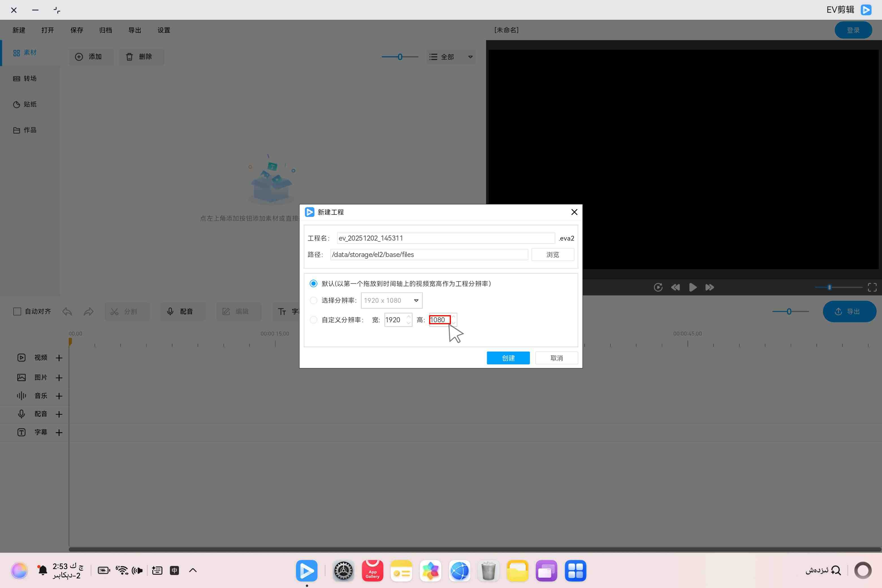
Task: Add a subtitle track with plus icon
Action: (x=59, y=432)
